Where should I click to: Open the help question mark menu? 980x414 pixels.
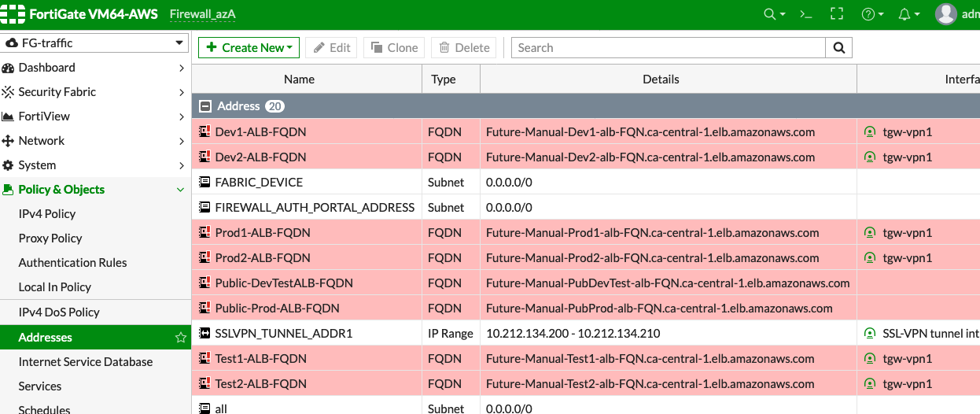(x=868, y=14)
